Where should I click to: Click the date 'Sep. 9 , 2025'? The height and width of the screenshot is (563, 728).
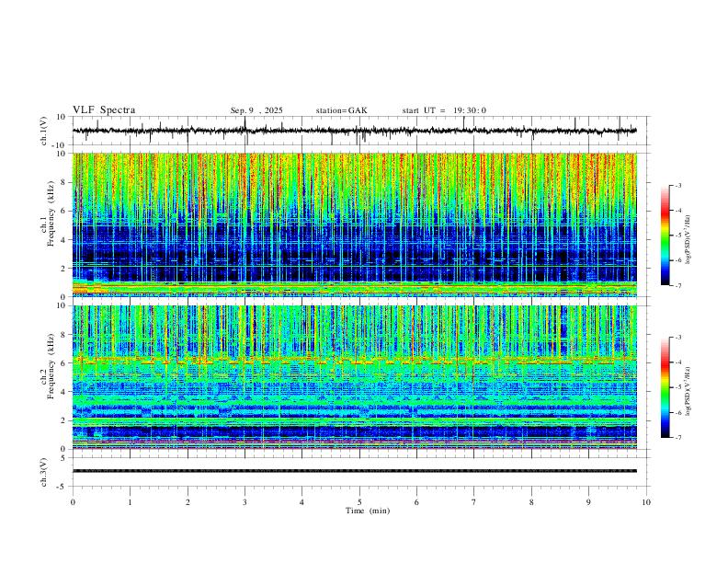(x=256, y=110)
